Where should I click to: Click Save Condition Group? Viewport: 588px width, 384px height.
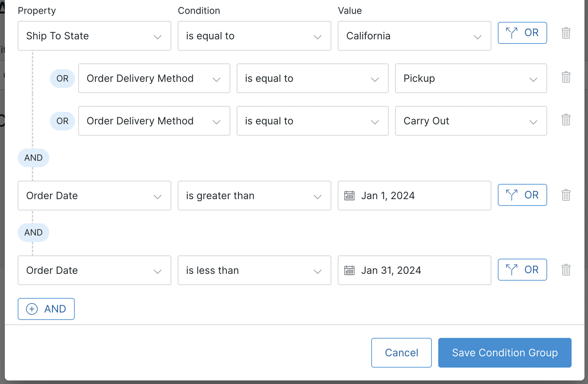(x=505, y=353)
